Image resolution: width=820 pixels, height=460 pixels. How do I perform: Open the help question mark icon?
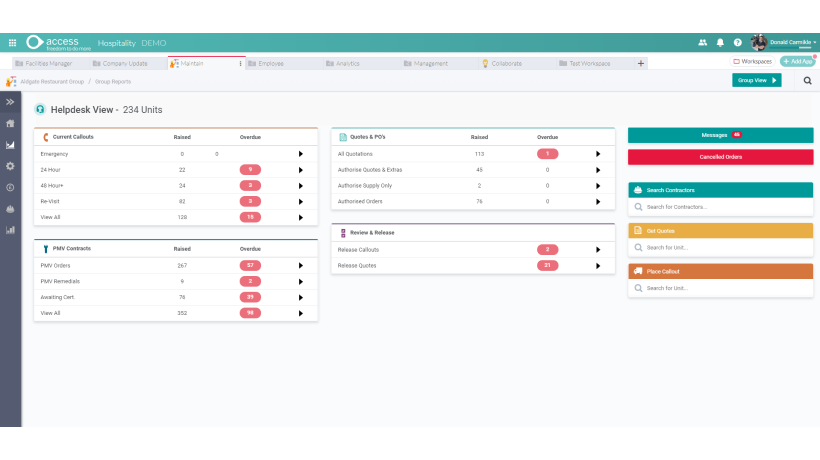click(737, 43)
